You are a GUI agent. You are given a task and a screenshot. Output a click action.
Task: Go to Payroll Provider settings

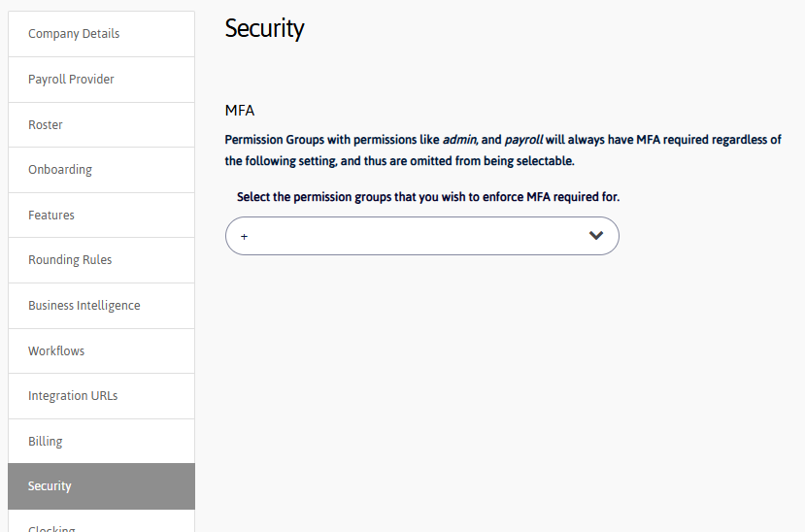coord(71,80)
